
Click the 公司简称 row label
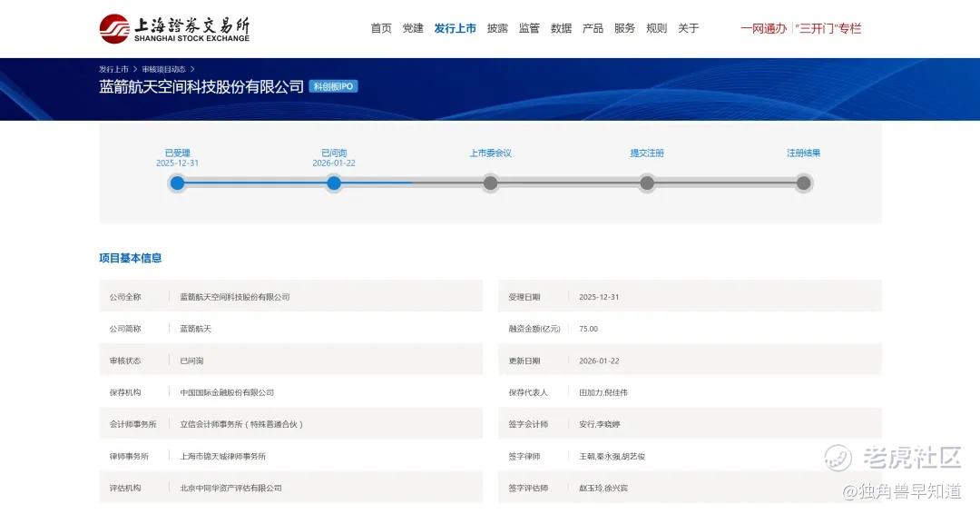(125, 329)
